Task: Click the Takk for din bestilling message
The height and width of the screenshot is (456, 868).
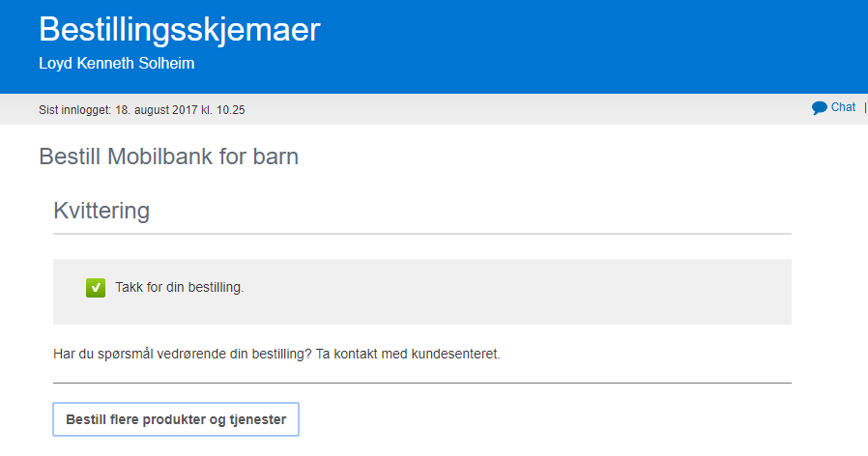Action: click(x=179, y=288)
